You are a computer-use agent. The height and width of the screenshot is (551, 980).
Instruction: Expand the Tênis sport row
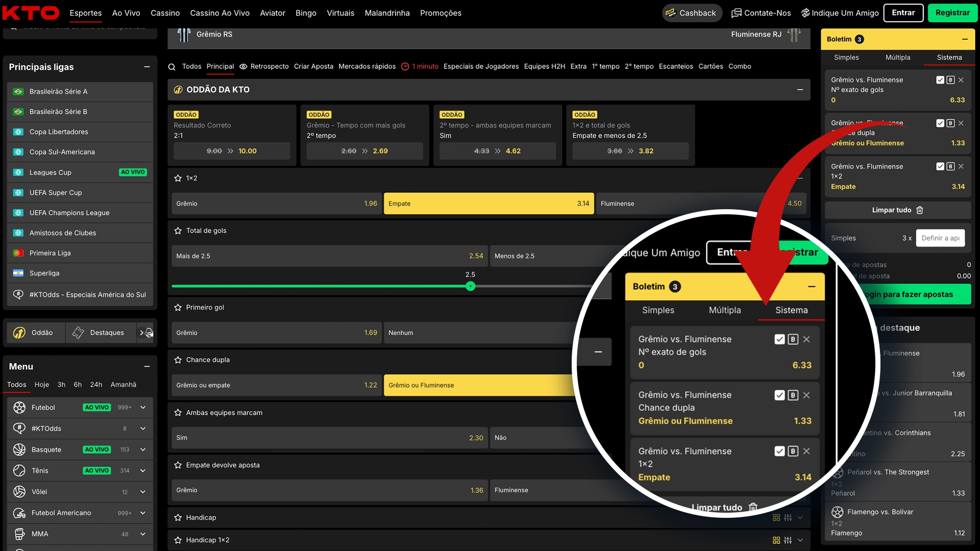(143, 470)
